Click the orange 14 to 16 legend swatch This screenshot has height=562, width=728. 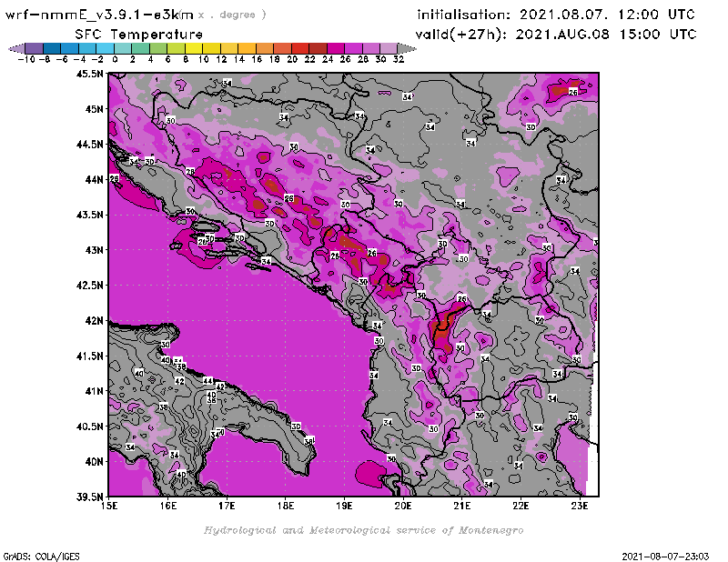[247, 48]
